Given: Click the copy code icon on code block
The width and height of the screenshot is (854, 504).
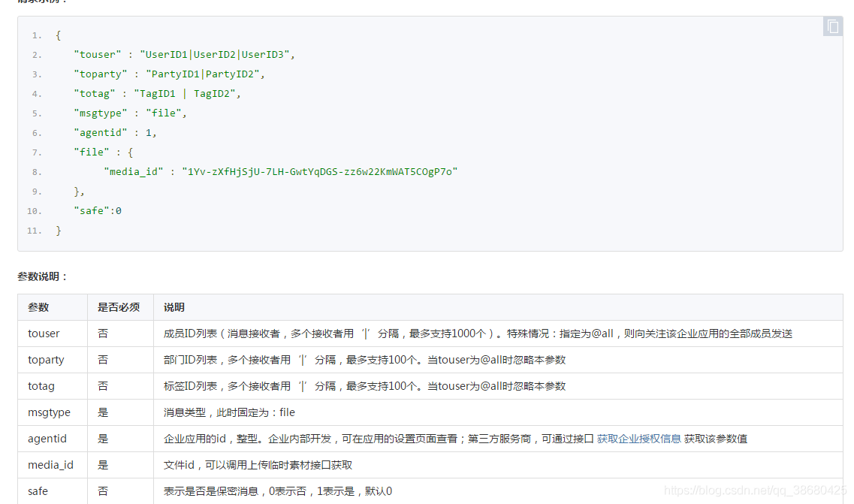Looking at the screenshot, I should coord(832,26).
